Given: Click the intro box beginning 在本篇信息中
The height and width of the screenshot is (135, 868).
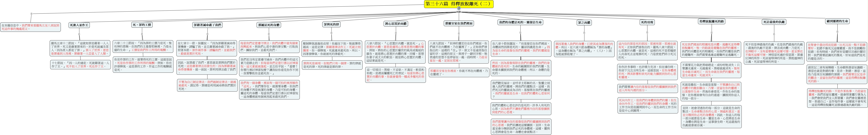Looking at the screenshot, I should pyautogui.click(x=31, y=27).
